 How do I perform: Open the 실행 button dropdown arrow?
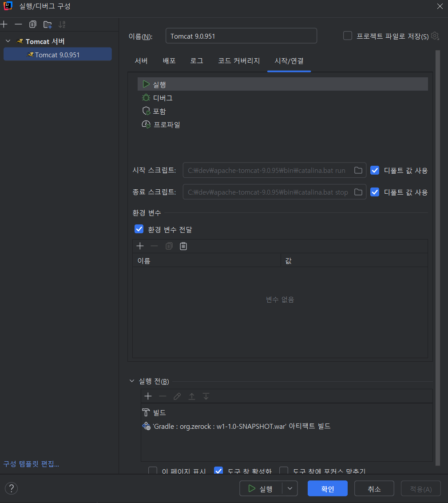(290, 489)
